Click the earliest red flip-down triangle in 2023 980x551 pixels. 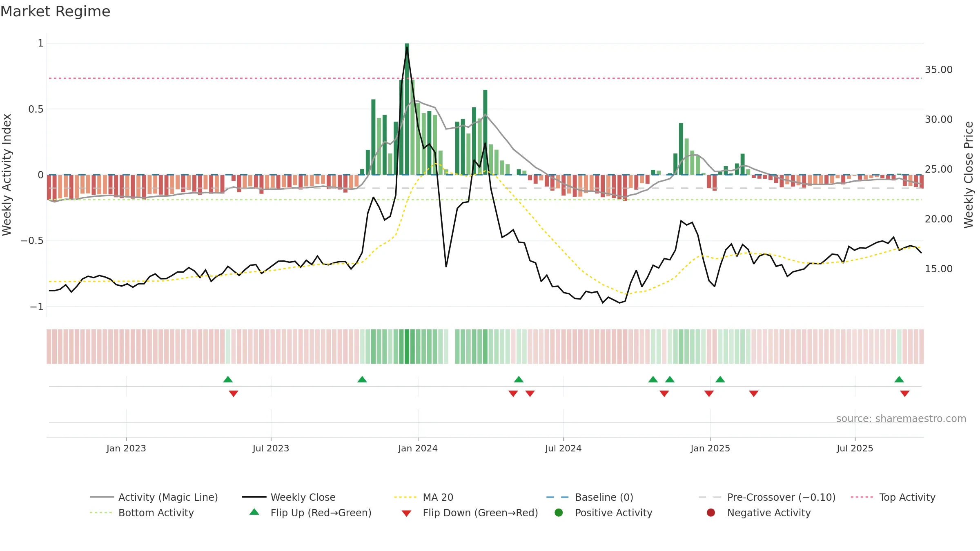pyautogui.click(x=234, y=393)
